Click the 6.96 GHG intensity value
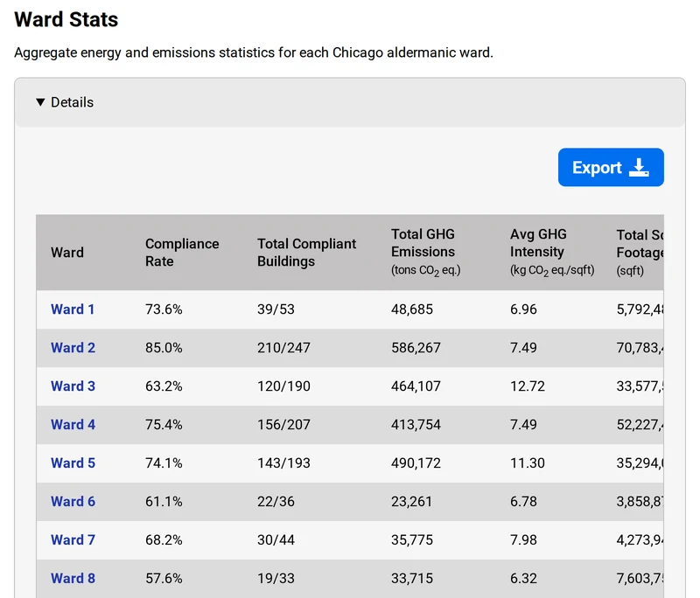The height and width of the screenshot is (598, 700). pyautogui.click(x=523, y=309)
